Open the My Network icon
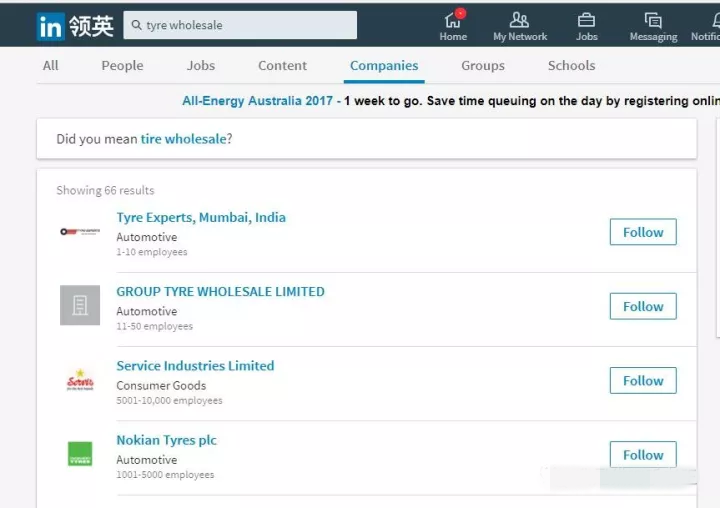 (x=519, y=20)
